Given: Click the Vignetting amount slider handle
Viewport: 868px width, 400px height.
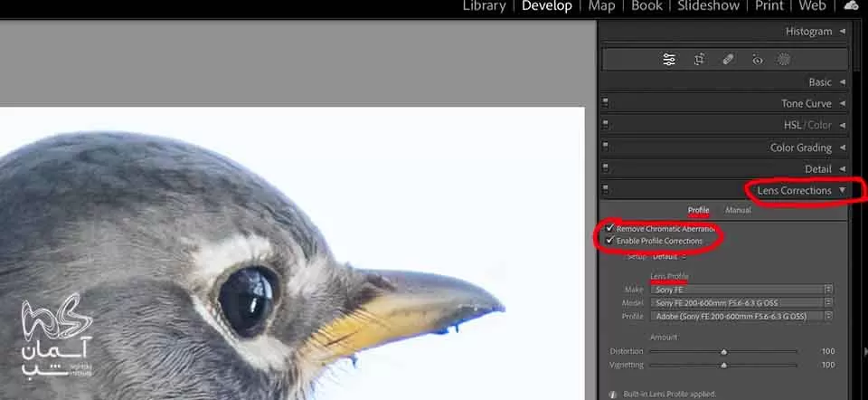Looking at the screenshot, I should pos(723,365).
